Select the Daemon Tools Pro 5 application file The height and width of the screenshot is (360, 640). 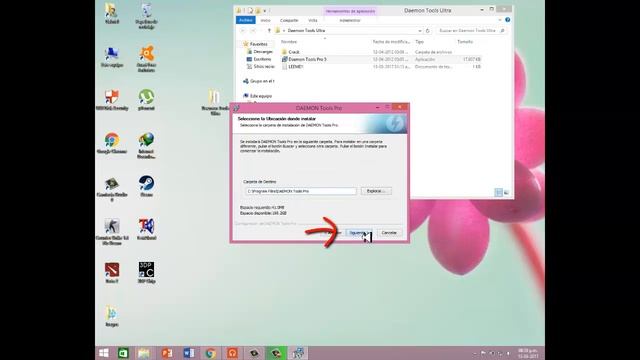pos(307,59)
